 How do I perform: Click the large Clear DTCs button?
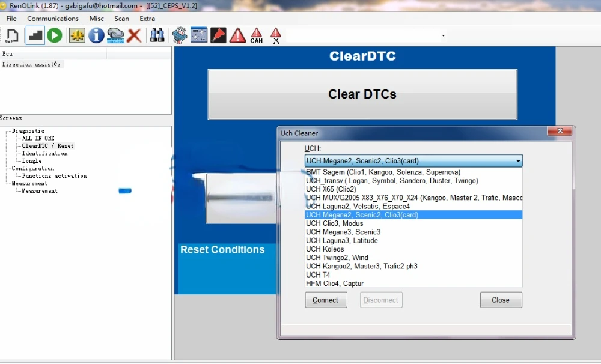[362, 94]
